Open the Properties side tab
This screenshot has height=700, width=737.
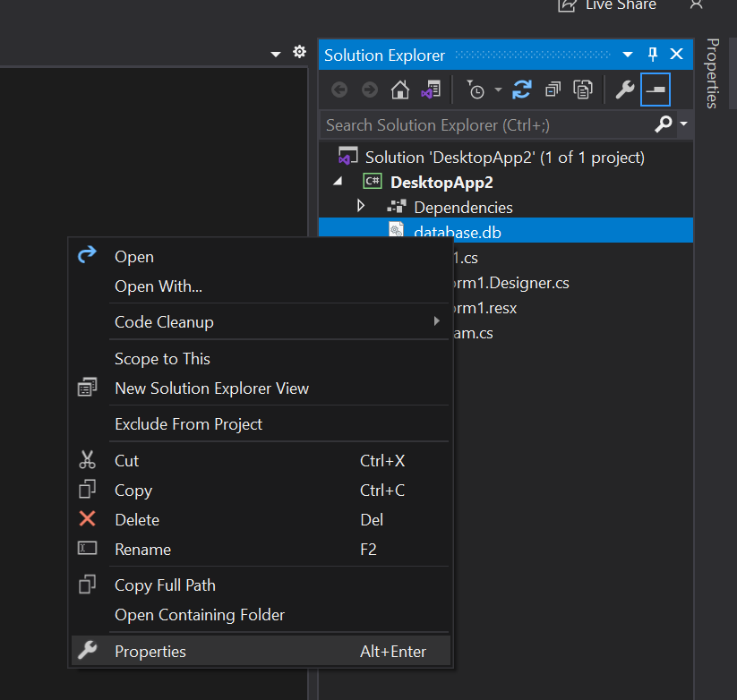point(713,73)
